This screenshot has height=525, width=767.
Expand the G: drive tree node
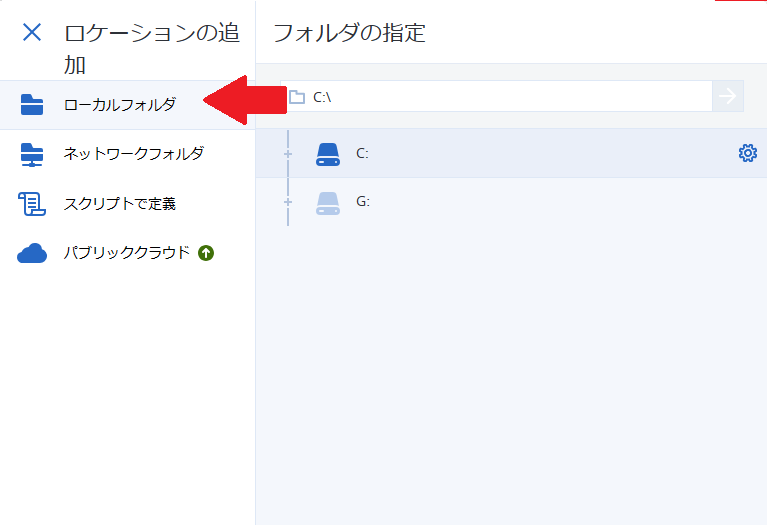click(x=288, y=202)
